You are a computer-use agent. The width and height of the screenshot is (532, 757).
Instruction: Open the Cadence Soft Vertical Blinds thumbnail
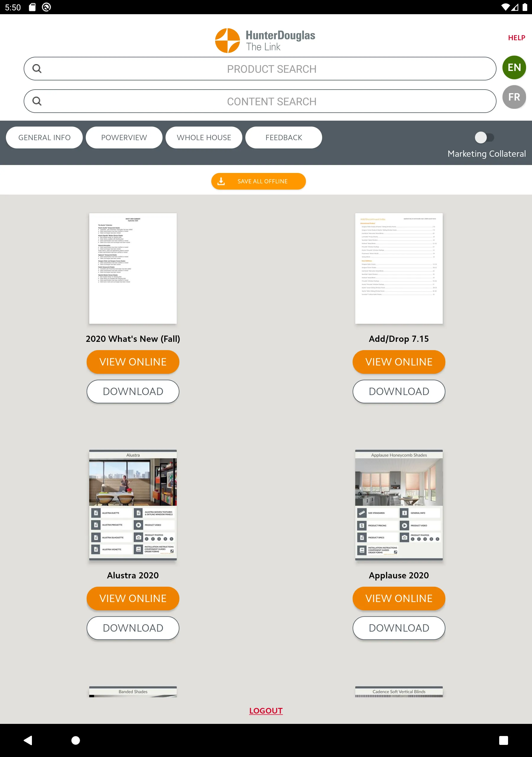tap(399, 691)
